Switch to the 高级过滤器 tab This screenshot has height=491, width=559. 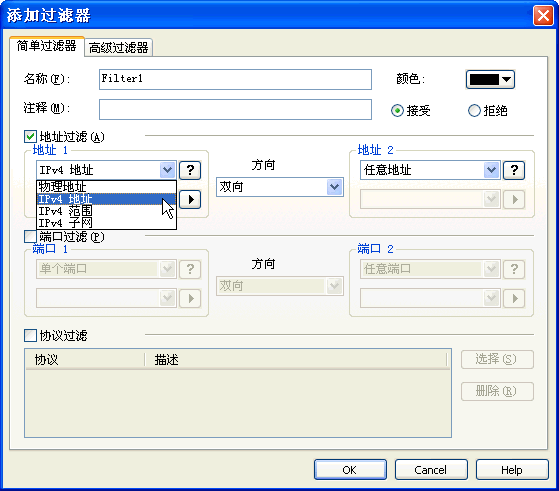(x=119, y=47)
